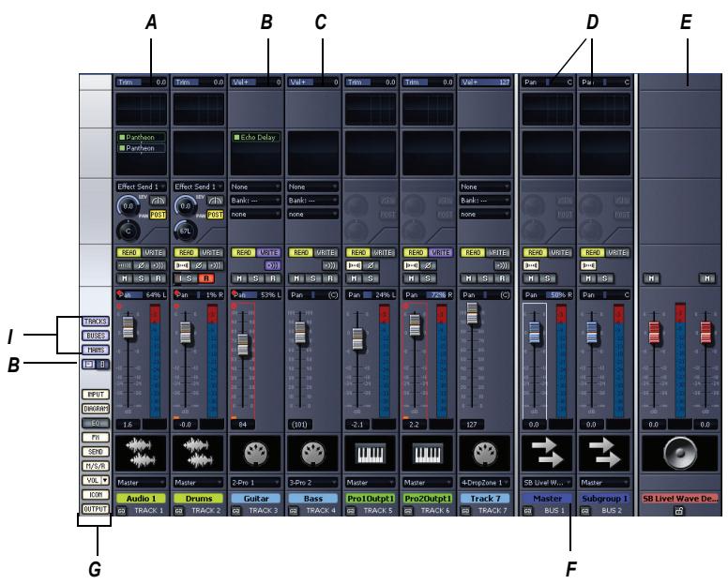This screenshot has width=728, height=584.
Task: Solo the Bass track
Action: [313, 278]
